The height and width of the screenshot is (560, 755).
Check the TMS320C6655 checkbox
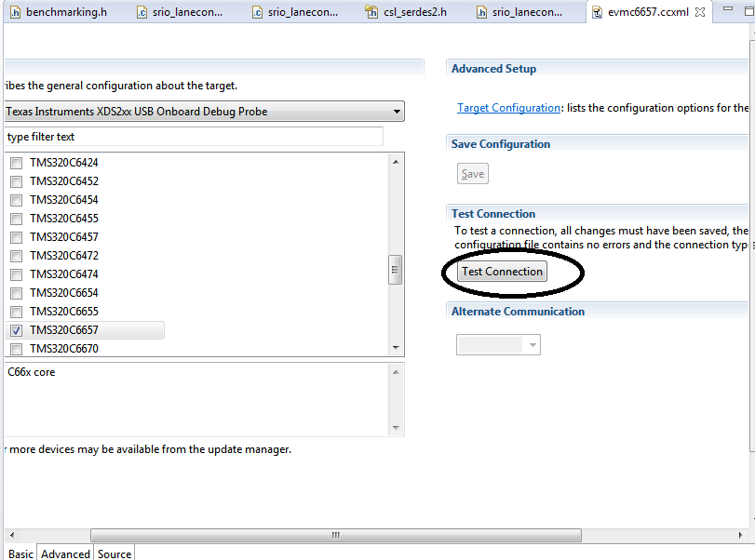[x=17, y=312]
